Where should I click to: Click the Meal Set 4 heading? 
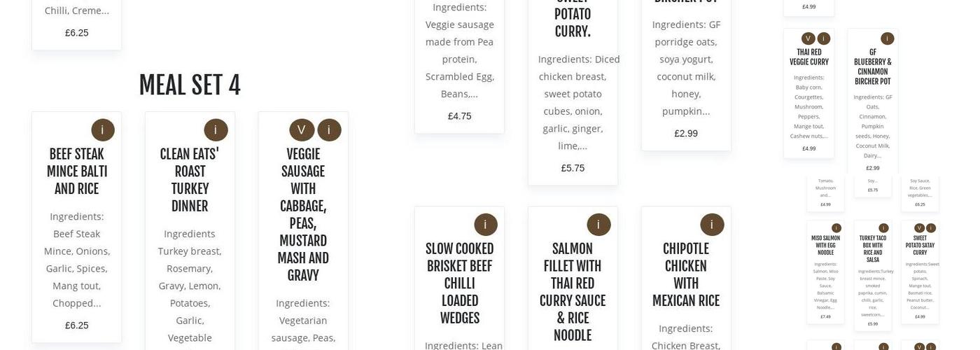click(x=190, y=85)
